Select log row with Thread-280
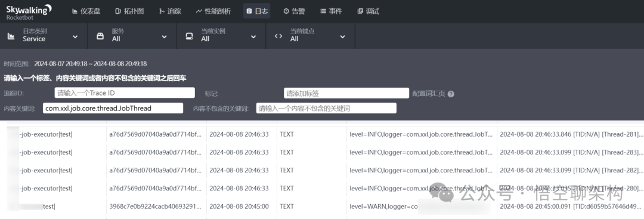Screen dimensions: 644x219 click(x=322, y=188)
